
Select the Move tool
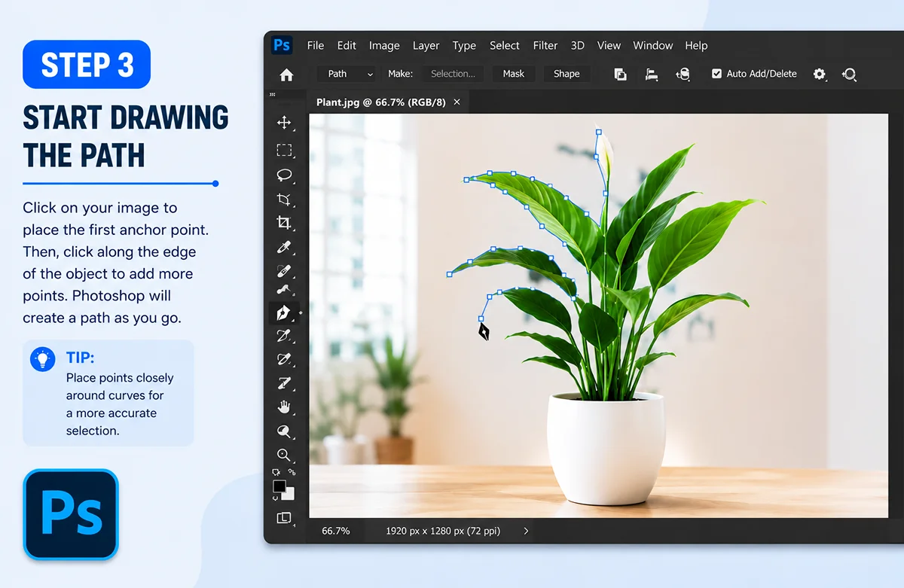click(284, 123)
